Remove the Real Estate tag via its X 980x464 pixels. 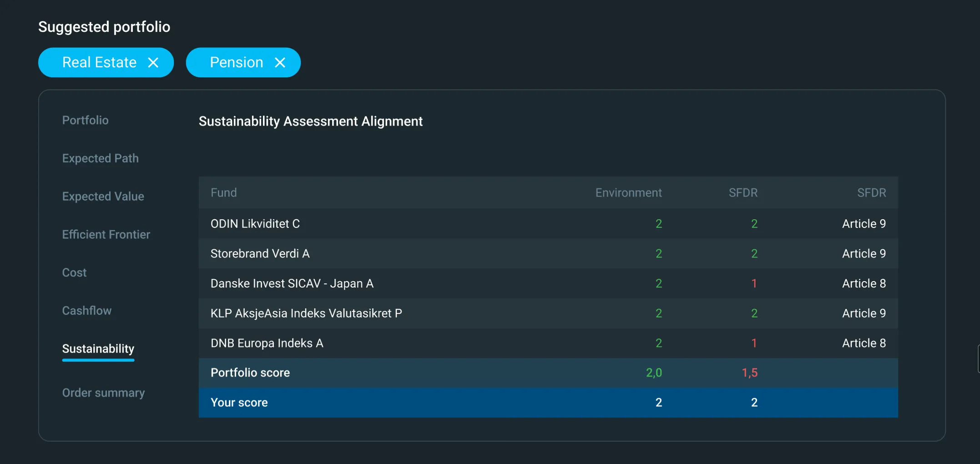(153, 62)
